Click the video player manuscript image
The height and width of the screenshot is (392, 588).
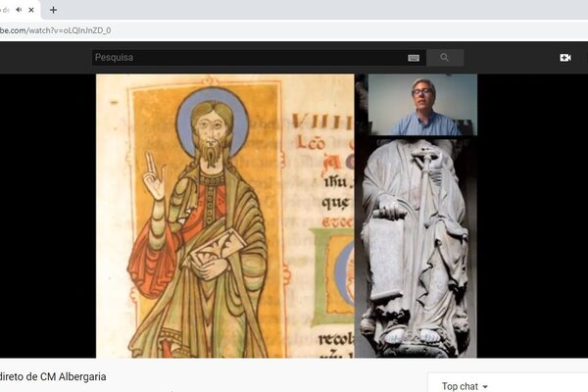coord(225,216)
